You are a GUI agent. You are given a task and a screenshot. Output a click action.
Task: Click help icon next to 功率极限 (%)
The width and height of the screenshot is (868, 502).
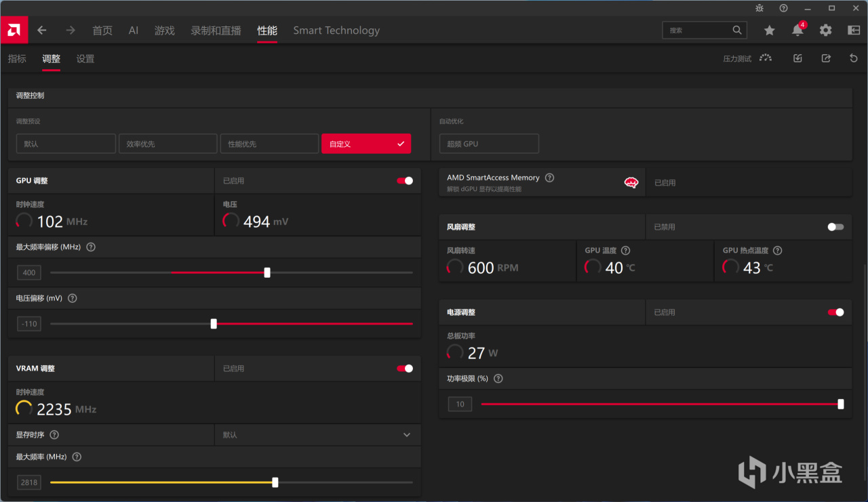pyautogui.click(x=498, y=379)
